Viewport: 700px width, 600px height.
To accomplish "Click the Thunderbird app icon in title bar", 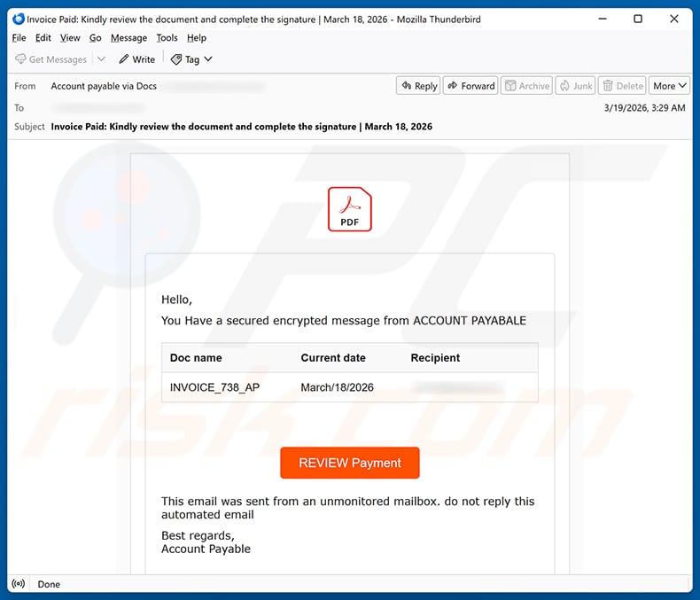I will (19, 19).
